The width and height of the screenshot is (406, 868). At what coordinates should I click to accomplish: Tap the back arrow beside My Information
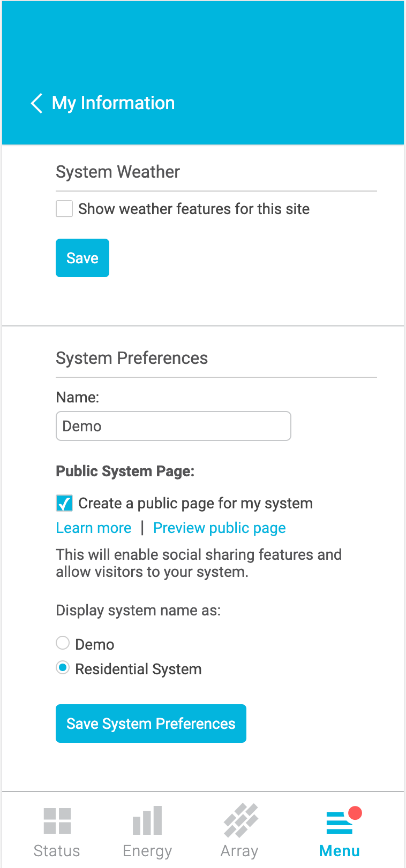point(36,103)
